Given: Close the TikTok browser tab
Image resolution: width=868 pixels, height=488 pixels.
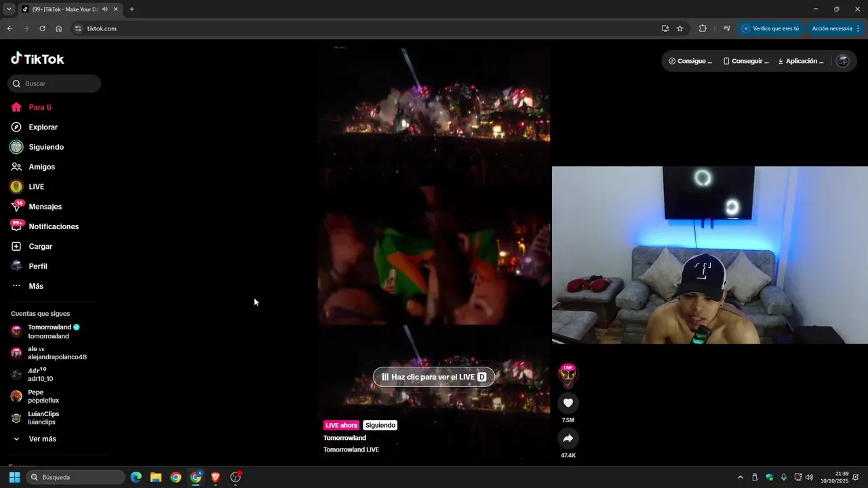Looking at the screenshot, I should point(116,9).
